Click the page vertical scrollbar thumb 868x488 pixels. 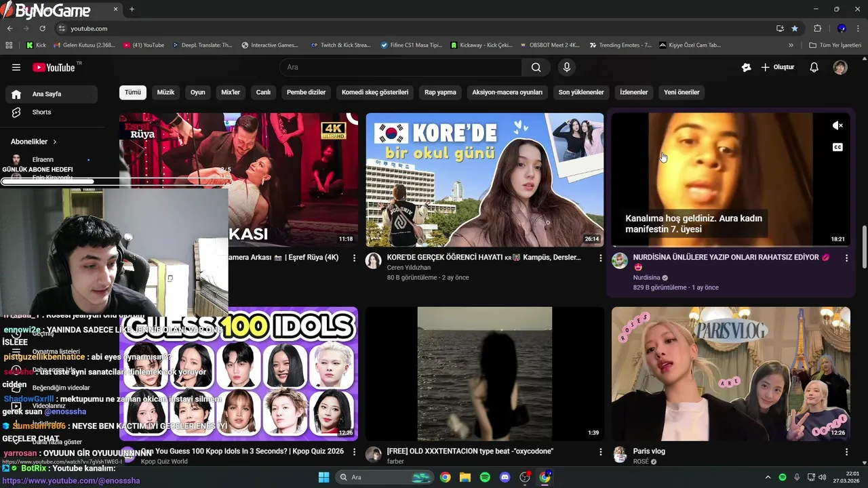pos(864,247)
